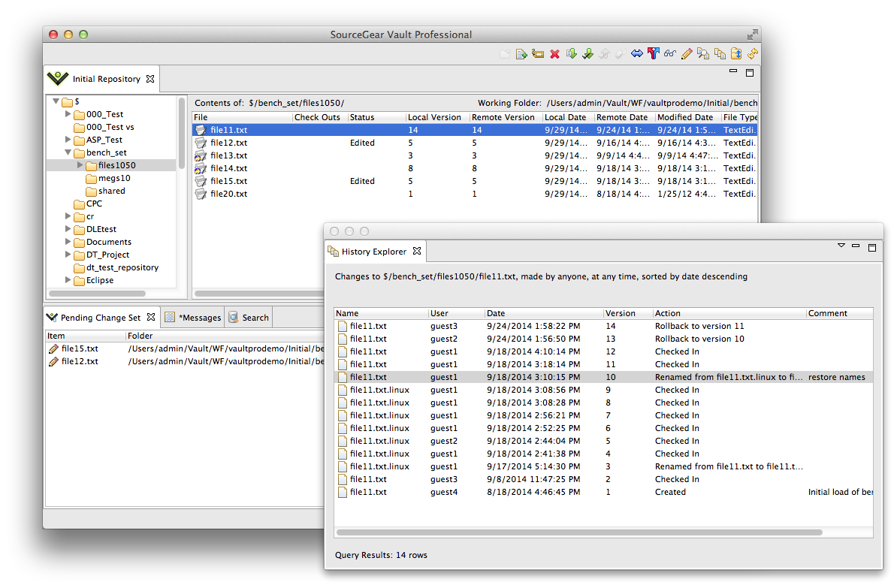This screenshot has width=894, height=588.
Task: Click the blue double-arrow Diff icon
Action: tap(637, 54)
